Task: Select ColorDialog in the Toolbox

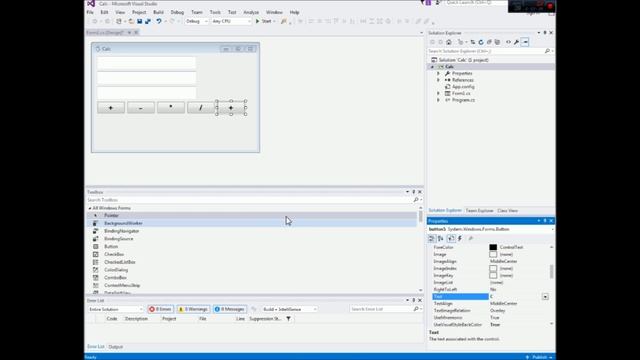Action: point(251,270)
